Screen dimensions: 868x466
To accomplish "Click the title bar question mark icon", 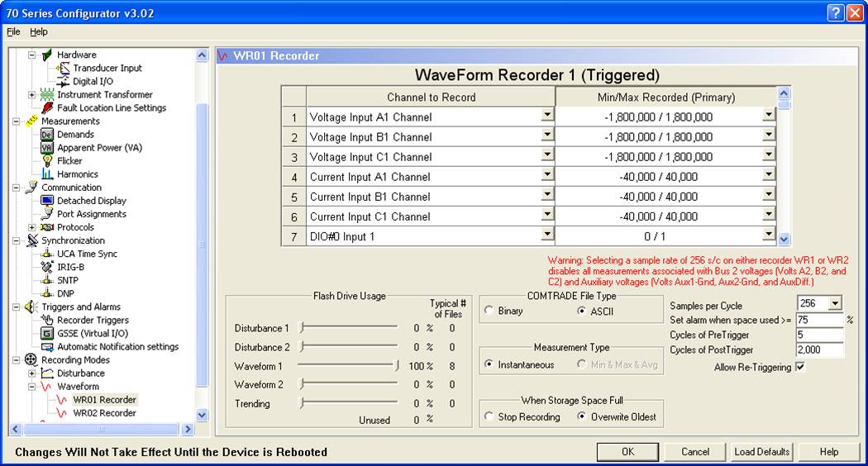I will coord(835,12).
